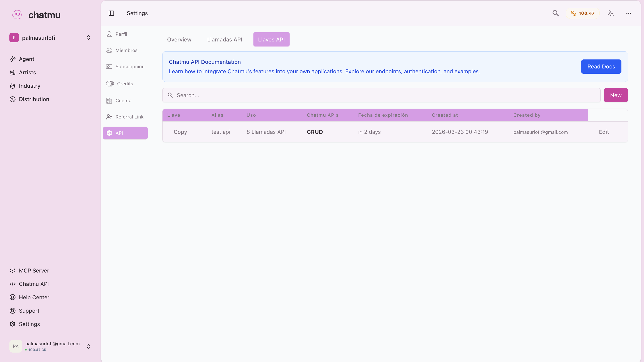The height and width of the screenshot is (362, 644).
Task: Open Distribution section in sidebar
Action: (x=34, y=99)
